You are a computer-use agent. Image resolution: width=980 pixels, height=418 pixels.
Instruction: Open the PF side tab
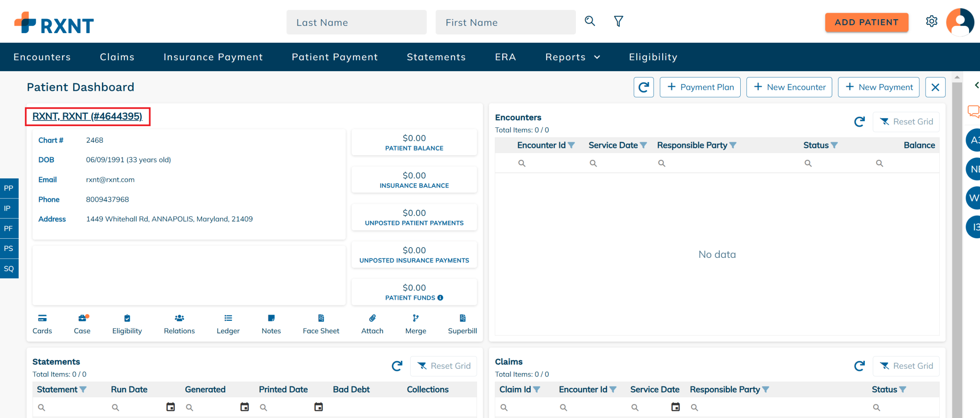pos(9,229)
